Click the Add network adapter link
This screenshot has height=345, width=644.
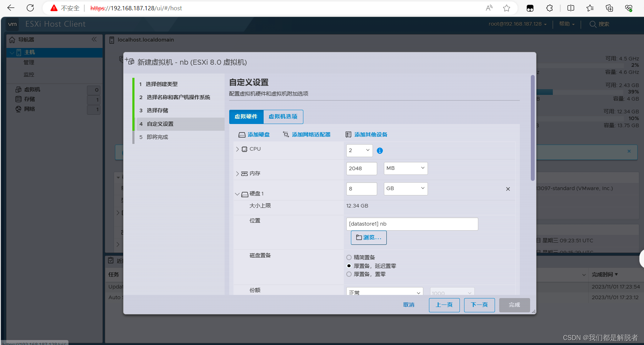coord(311,135)
